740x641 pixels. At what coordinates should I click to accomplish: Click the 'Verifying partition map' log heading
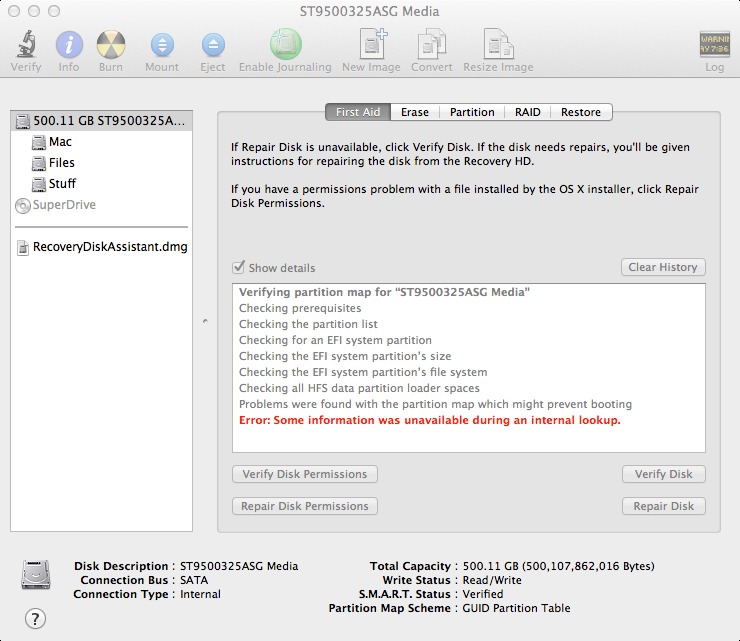point(384,292)
